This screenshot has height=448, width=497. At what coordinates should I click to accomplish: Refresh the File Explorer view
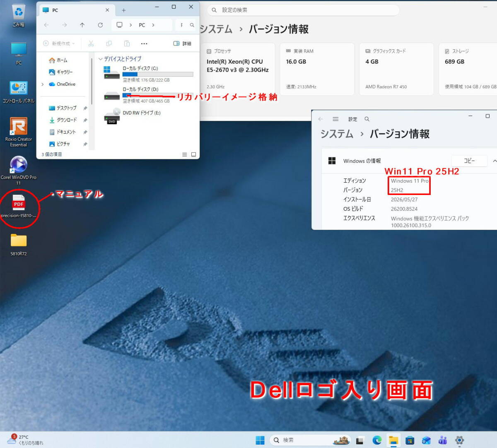[100, 25]
